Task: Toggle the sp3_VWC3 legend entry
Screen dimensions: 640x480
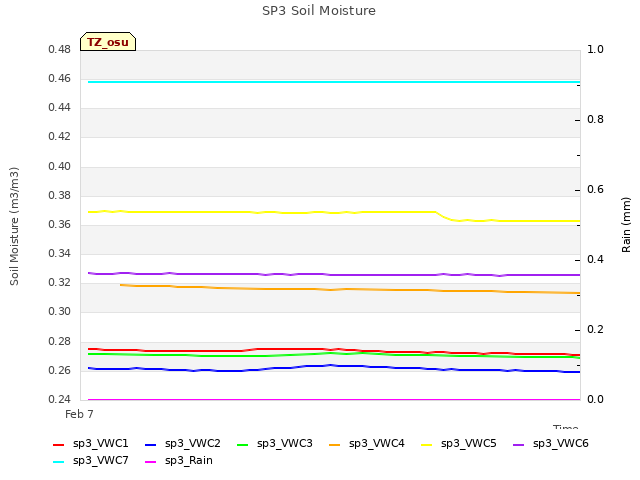Action: pos(275,444)
